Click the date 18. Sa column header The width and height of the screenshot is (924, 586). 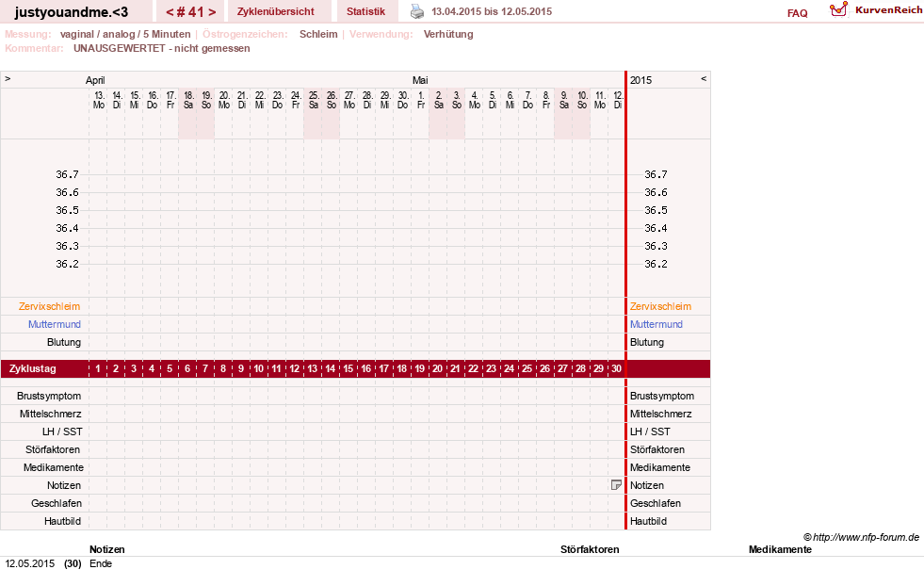pos(188,100)
